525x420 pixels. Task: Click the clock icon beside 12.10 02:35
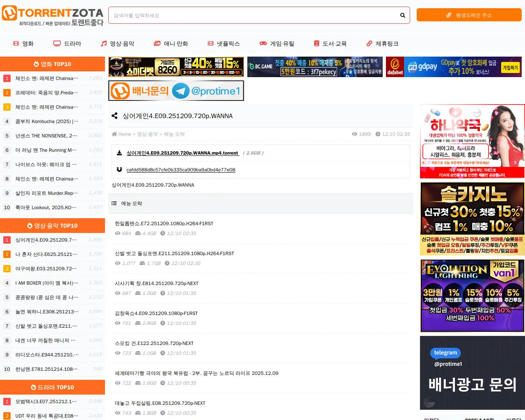pos(378,134)
